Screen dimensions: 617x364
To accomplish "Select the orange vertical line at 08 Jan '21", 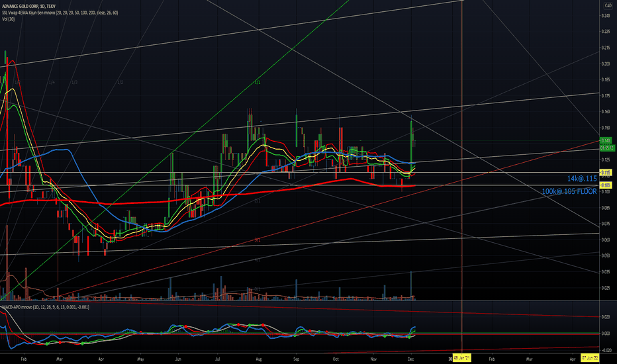I will pos(461,177).
